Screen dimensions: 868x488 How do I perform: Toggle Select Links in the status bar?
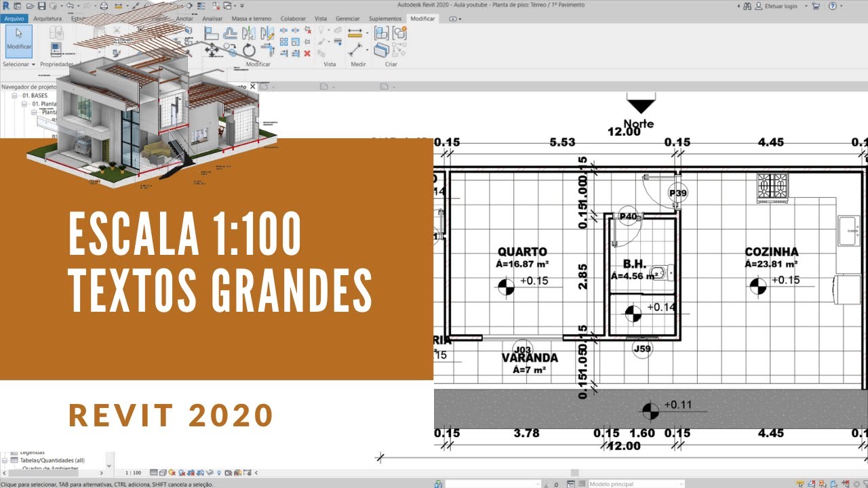click(800, 484)
